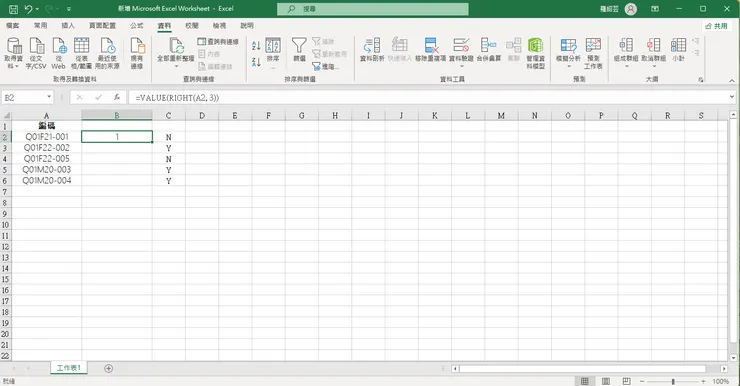Click Remove Duplicates icon
740x386 pixels.
pos(431,46)
